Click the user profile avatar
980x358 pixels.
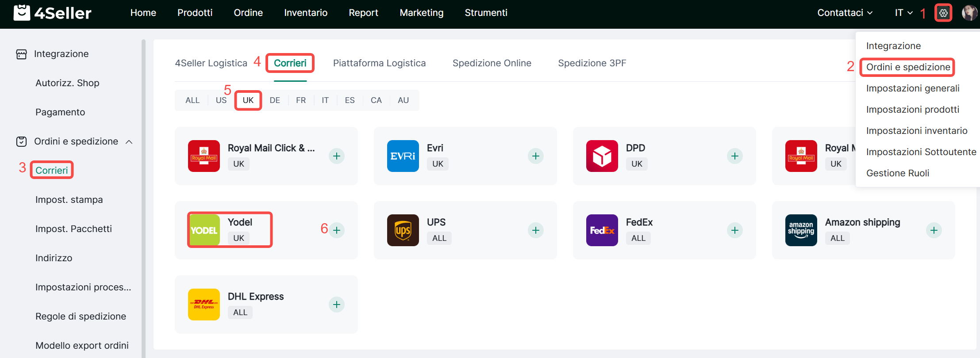pyautogui.click(x=969, y=13)
